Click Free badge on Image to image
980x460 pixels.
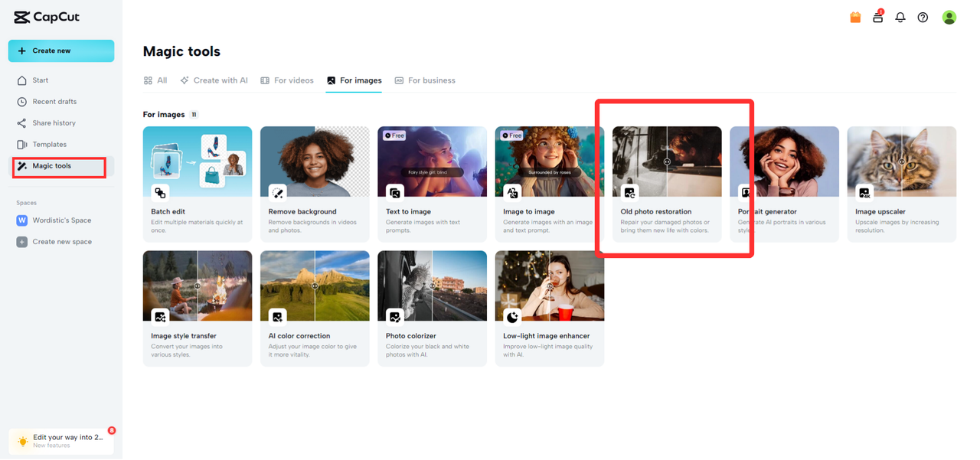512,135
